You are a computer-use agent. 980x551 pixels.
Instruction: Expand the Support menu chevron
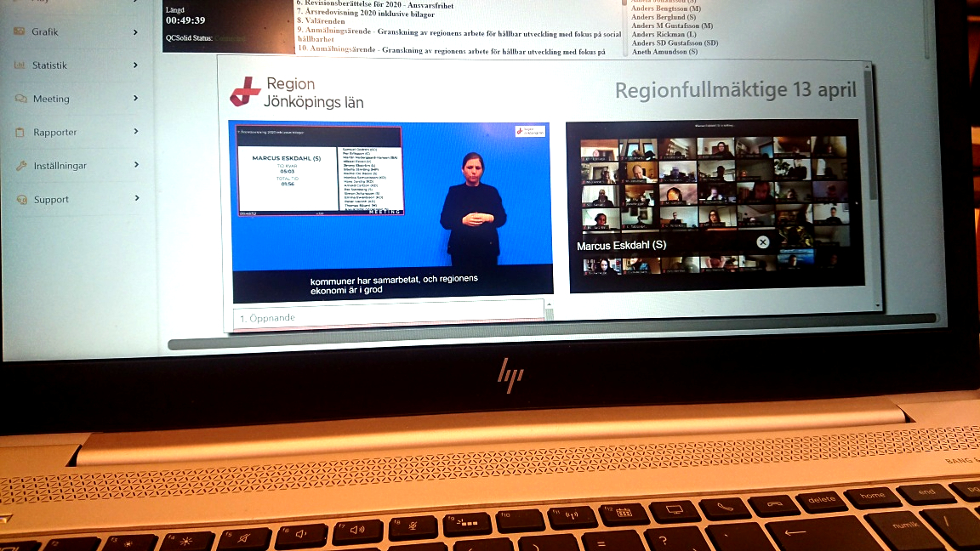pyautogui.click(x=135, y=198)
